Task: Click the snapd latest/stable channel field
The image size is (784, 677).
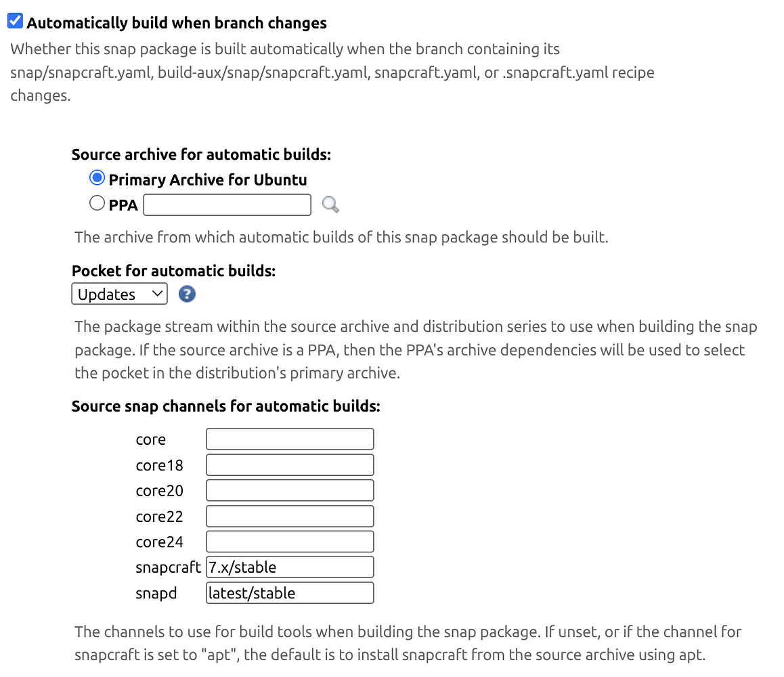Action: pos(290,592)
